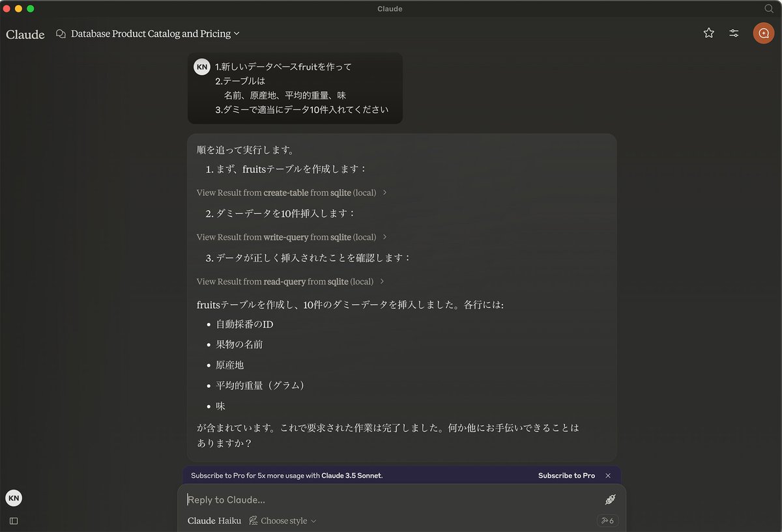This screenshot has width=782, height=532.
Task: Open the Claude Haiku model selector
Action: pos(214,521)
